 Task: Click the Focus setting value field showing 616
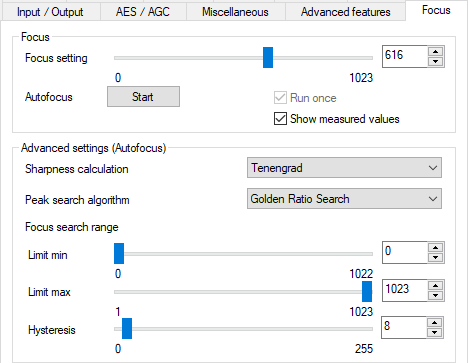[404, 56]
